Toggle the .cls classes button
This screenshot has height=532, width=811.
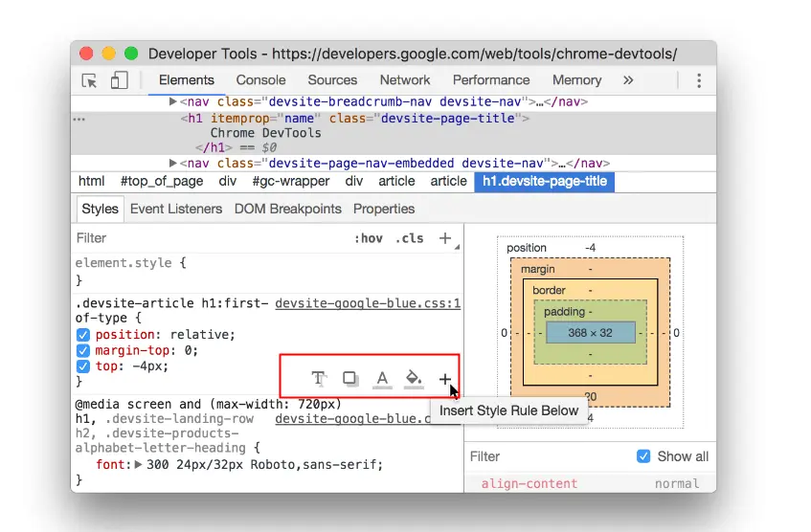click(x=410, y=238)
